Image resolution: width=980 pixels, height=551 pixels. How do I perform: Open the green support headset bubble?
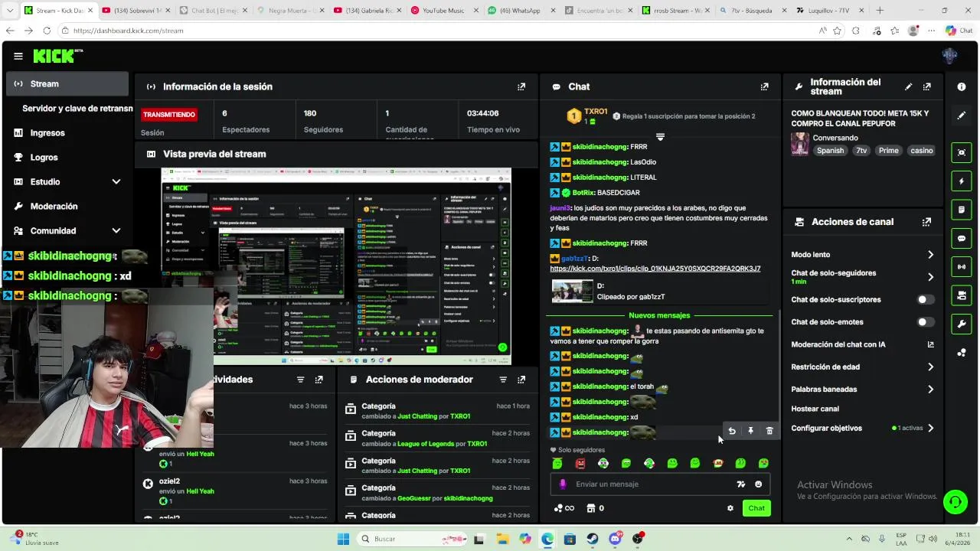pos(955,502)
